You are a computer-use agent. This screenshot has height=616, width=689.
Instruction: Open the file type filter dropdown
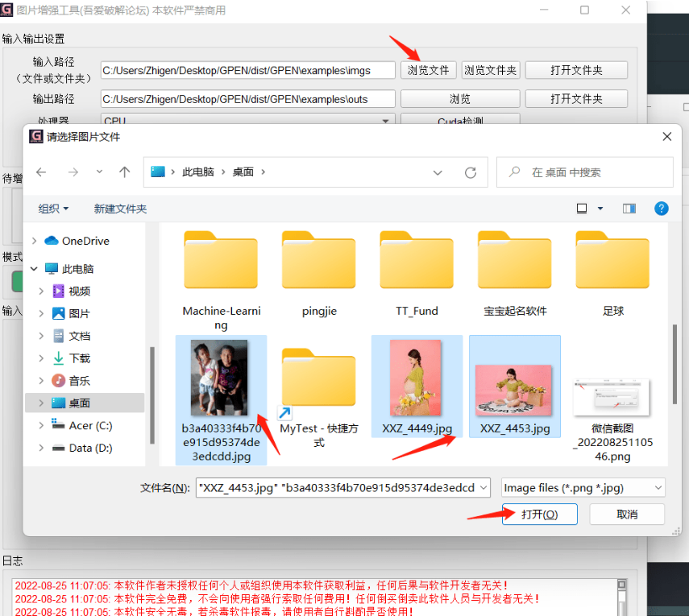583,487
